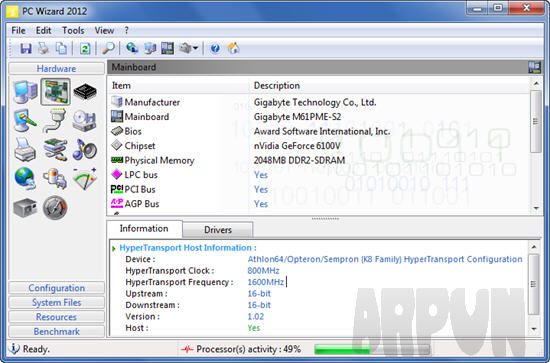Image resolution: width=550 pixels, height=363 pixels.
Task: Click the Processor activity progress bar
Action: [x=372, y=349]
